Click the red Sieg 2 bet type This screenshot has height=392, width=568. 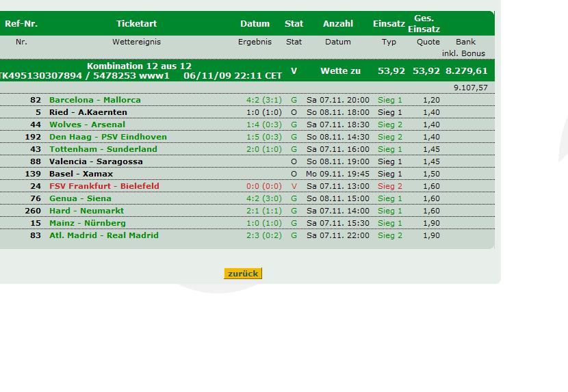pos(390,186)
